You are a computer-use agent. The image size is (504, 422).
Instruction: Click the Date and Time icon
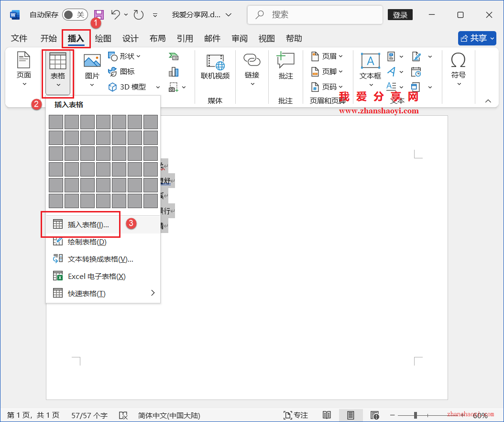pyautogui.click(x=416, y=72)
